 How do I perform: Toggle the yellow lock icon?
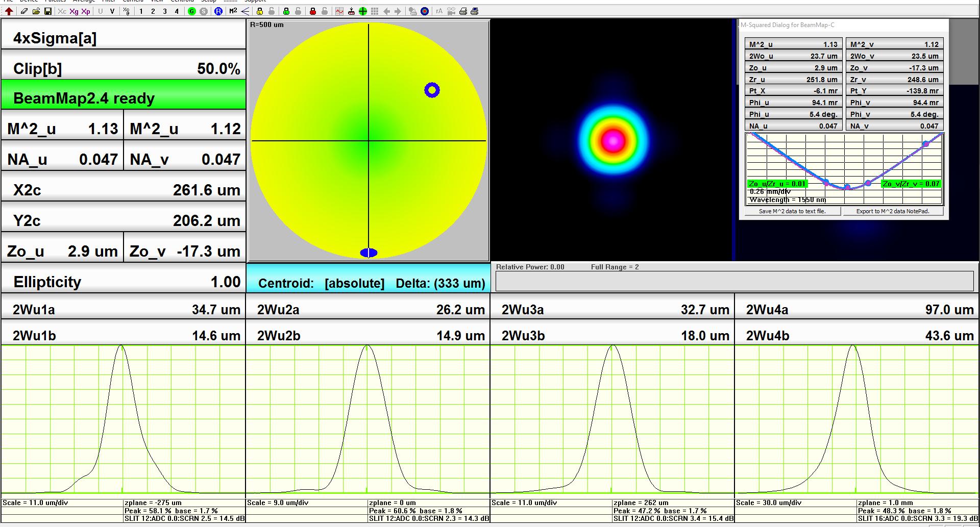[260, 11]
